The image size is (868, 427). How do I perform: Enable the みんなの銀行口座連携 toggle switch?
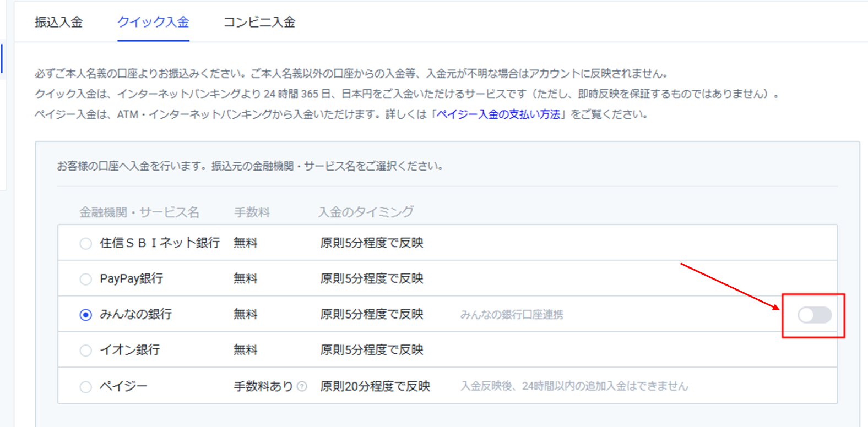[815, 315]
